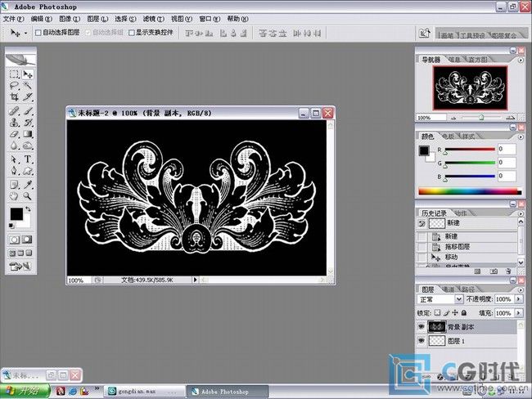The image size is (532, 399).
Task: Click the color spectrum ramp bar
Action: tap(467, 191)
